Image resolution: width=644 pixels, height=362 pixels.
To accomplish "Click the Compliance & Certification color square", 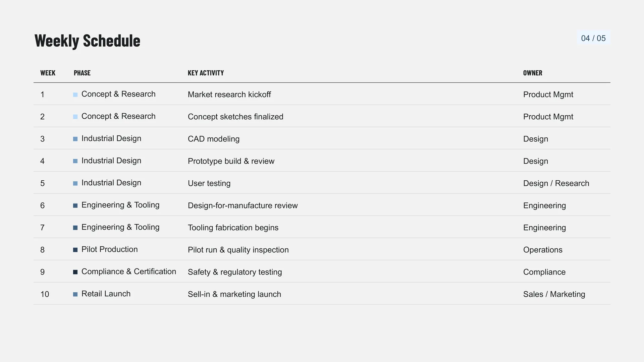I will tap(75, 272).
